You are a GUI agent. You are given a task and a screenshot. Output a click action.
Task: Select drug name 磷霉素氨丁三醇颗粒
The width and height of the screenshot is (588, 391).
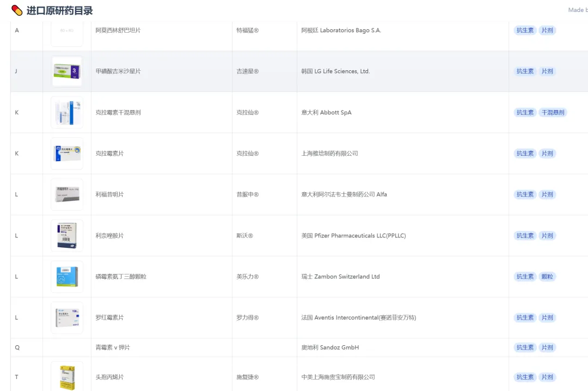[x=121, y=277]
